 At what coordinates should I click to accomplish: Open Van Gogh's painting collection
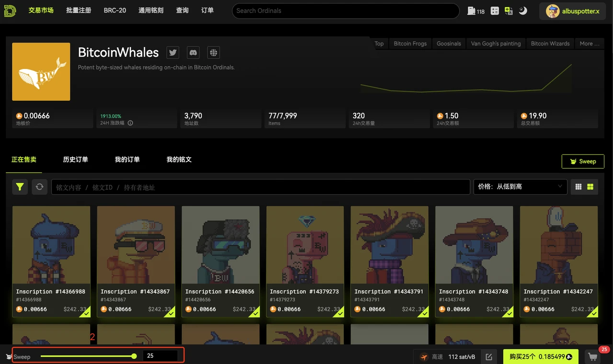coord(496,44)
